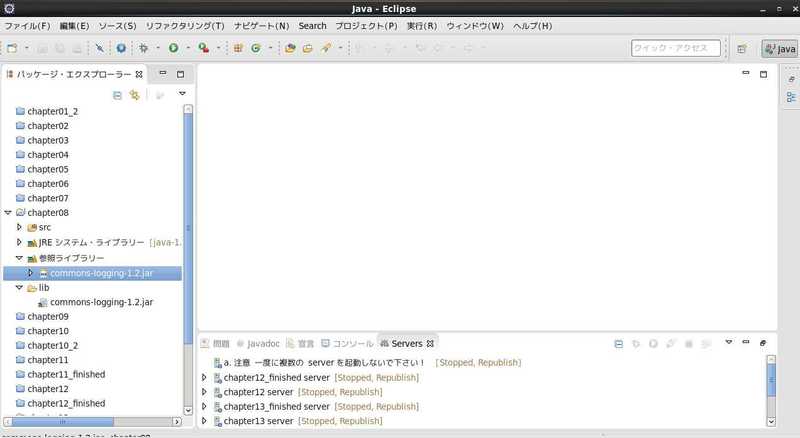
Task: Open the Search menu
Action: (312, 26)
